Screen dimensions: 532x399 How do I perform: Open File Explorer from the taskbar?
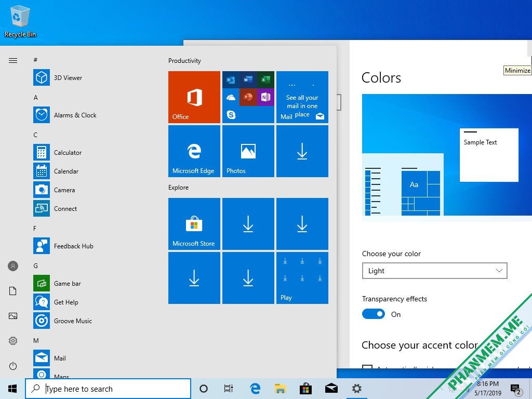pos(280,389)
